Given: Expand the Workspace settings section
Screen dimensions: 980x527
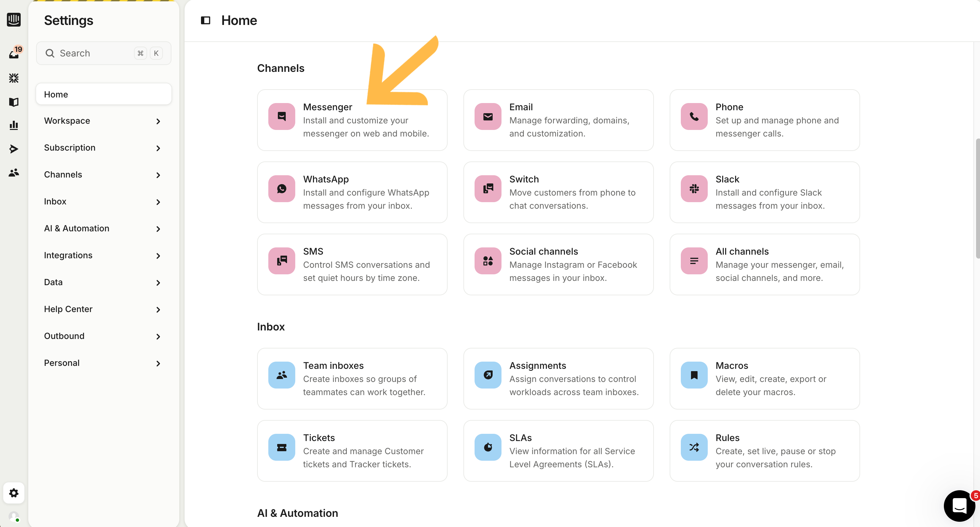Looking at the screenshot, I should [x=103, y=121].
